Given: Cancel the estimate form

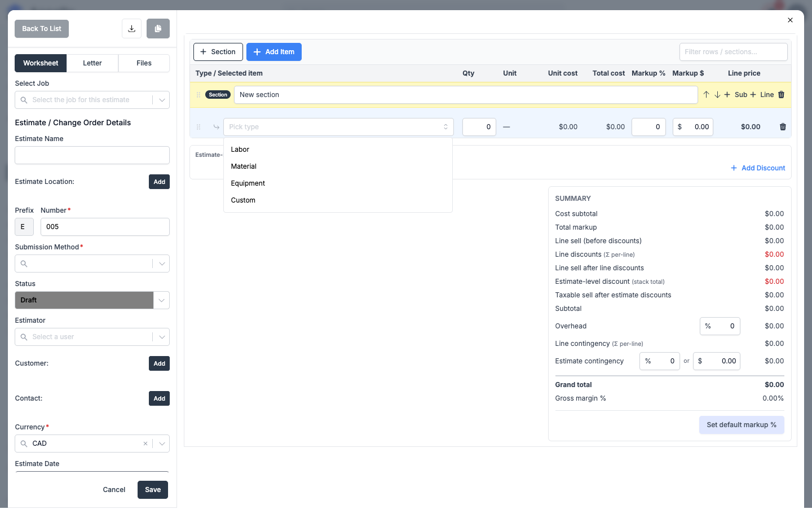Looking at the screenshot, I should (114, 490).
